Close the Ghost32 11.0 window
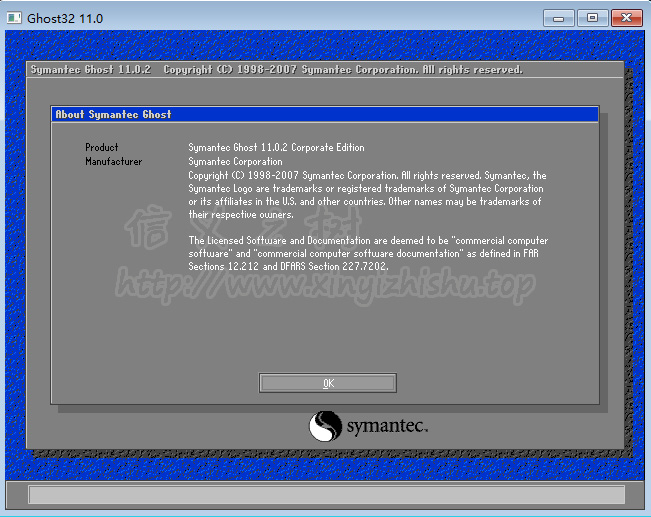Screen dimensions: 651x517 click(626, 18)
